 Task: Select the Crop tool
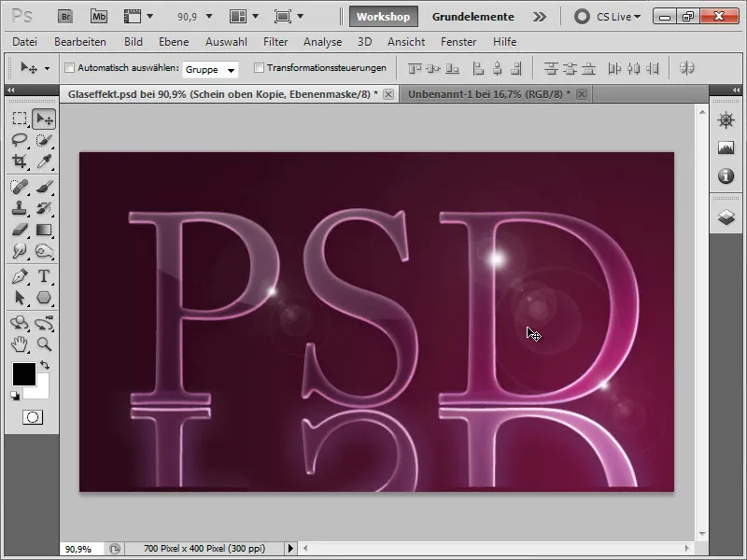(20, 161)
